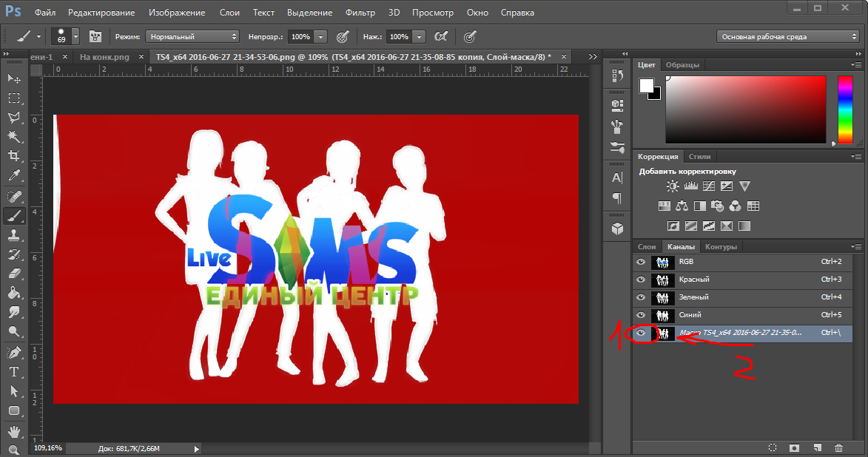Select the Clone Stamp tool

coord(14,235)
